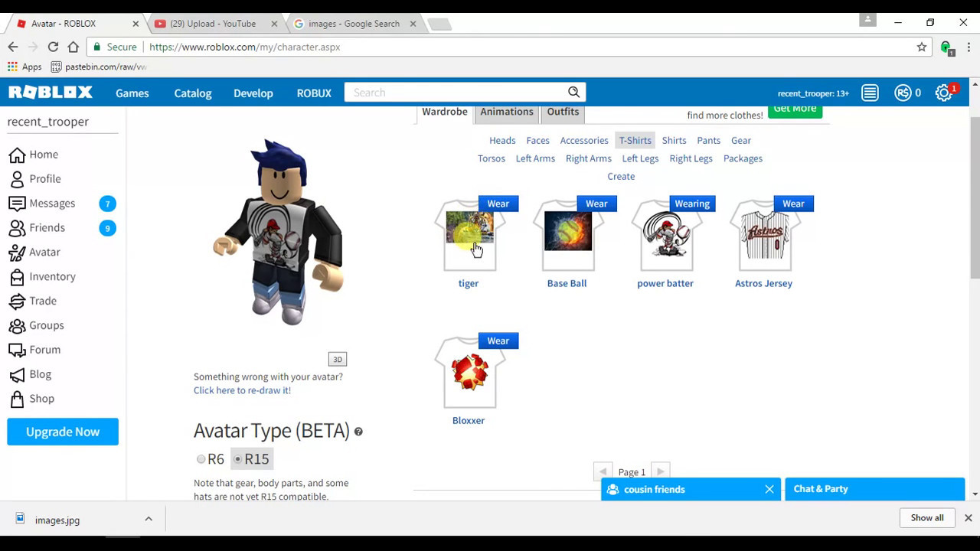This screenshot has width=980, height=551.
Task: Click the Trade sidebar icon
Action: click(17, 301)
